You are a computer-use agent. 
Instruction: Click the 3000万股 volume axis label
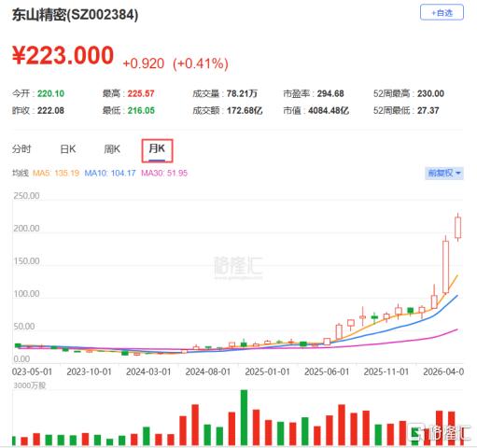point(30,385)
